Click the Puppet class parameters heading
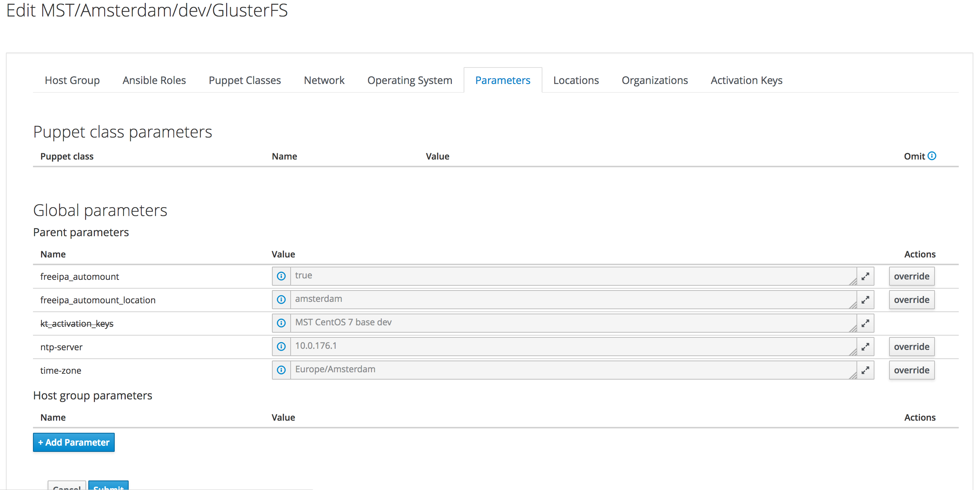 (122, 132)
